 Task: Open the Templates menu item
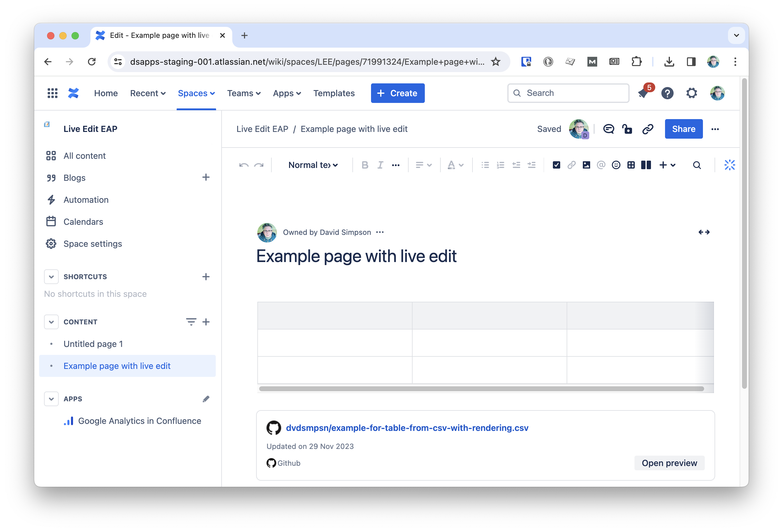334,93
